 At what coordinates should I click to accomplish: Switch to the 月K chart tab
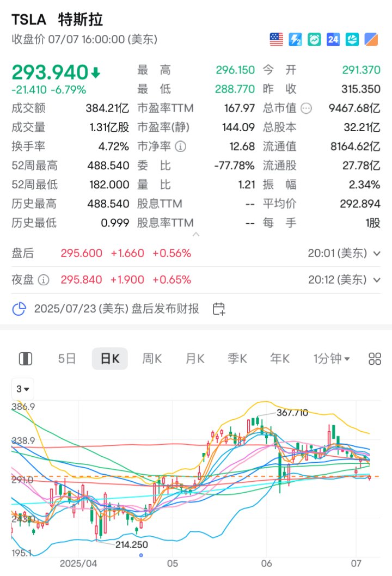point(195,359)
